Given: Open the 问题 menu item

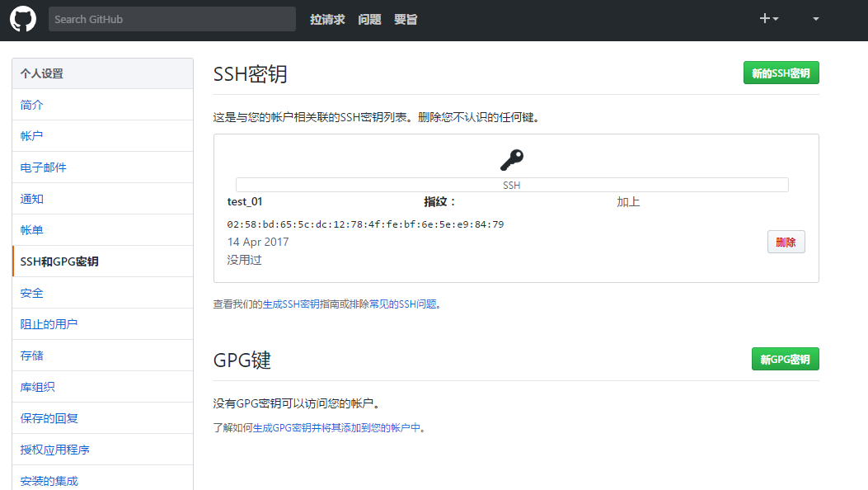Looking at the screenshot, I should tap(369, 19).
